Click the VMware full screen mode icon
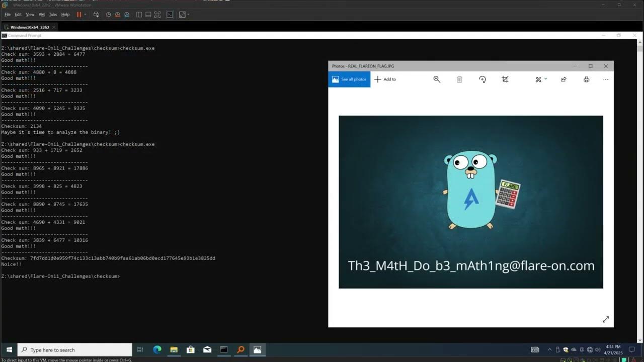644x362 pixels. click(x=157, y=15)
